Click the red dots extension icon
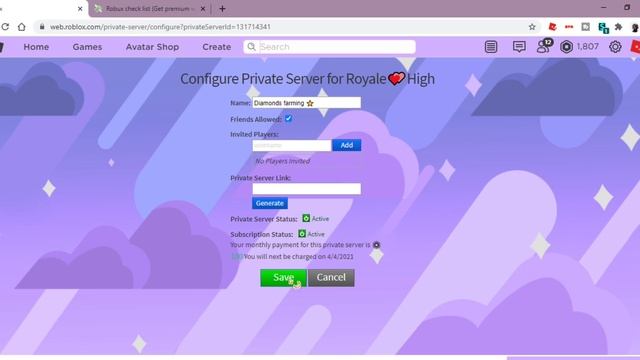Image resolution: width=640 pixels, height=360 pixels. pyautogui.click(x=569, y=27)
